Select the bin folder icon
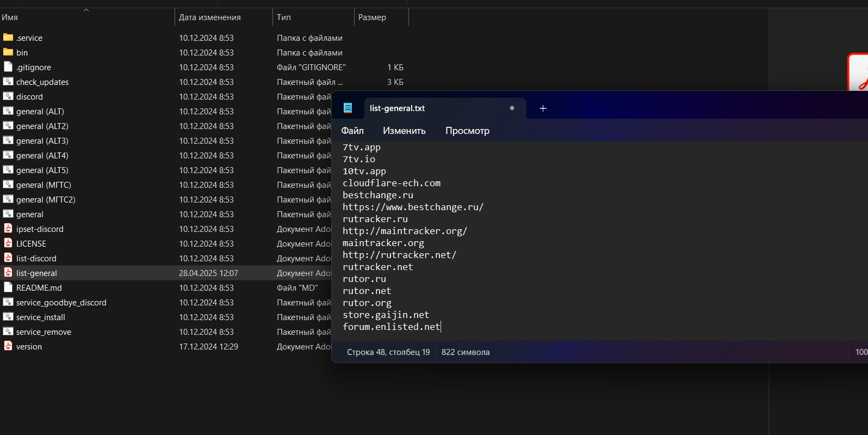 (8, 52)
